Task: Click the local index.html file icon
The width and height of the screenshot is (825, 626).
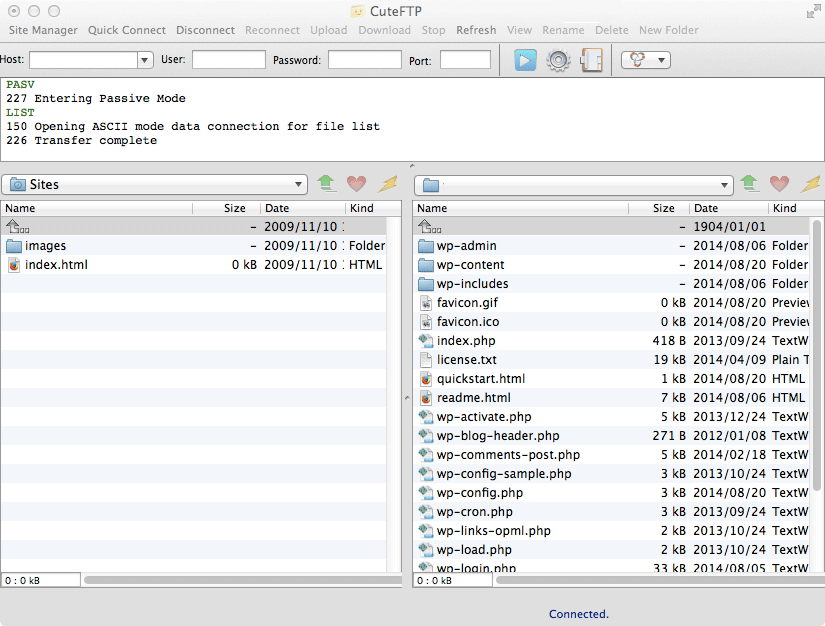Action: (14, 265)
